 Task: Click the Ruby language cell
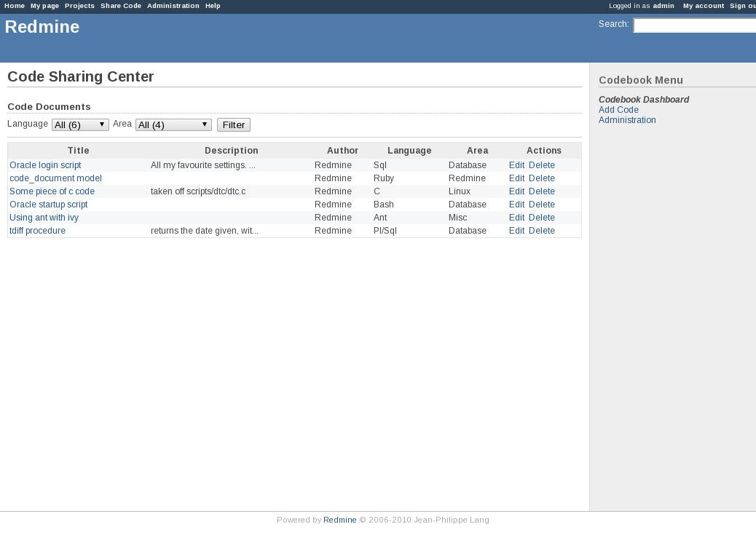(384, 178)
